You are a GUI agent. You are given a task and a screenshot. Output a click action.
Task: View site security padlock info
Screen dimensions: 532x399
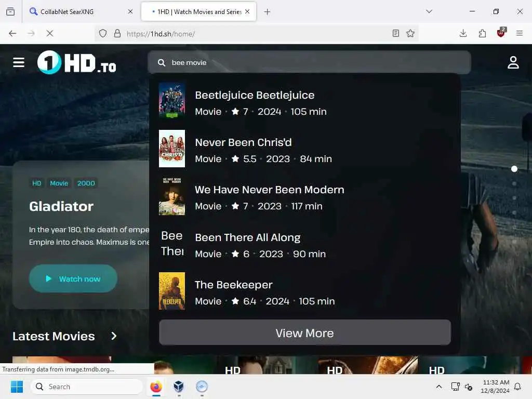[x=117, y=33]
